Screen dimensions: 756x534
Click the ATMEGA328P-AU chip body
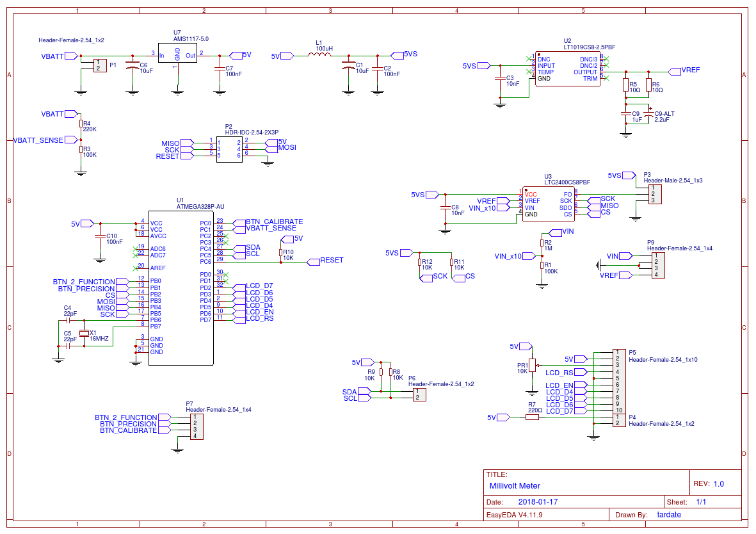(x=181, y=287)
